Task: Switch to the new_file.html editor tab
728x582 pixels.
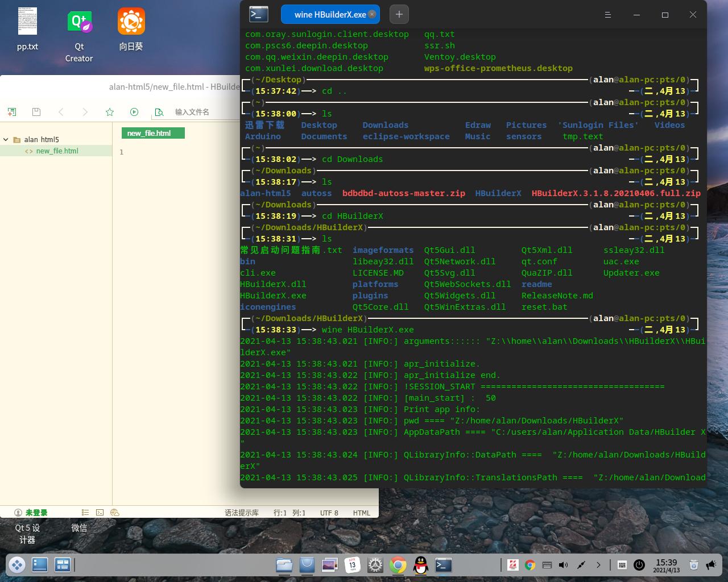Action: 149,133
